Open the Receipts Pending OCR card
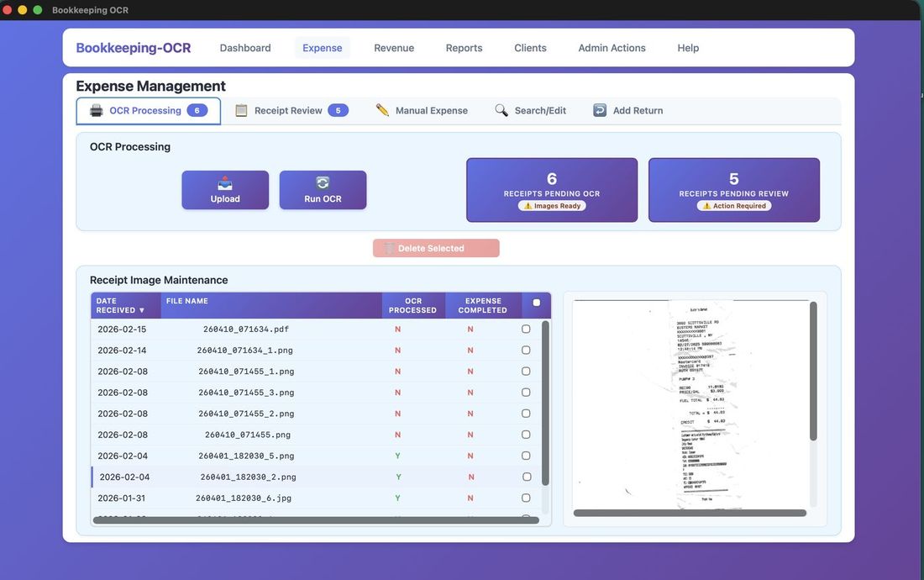924x580 pixels. point(552,190)
